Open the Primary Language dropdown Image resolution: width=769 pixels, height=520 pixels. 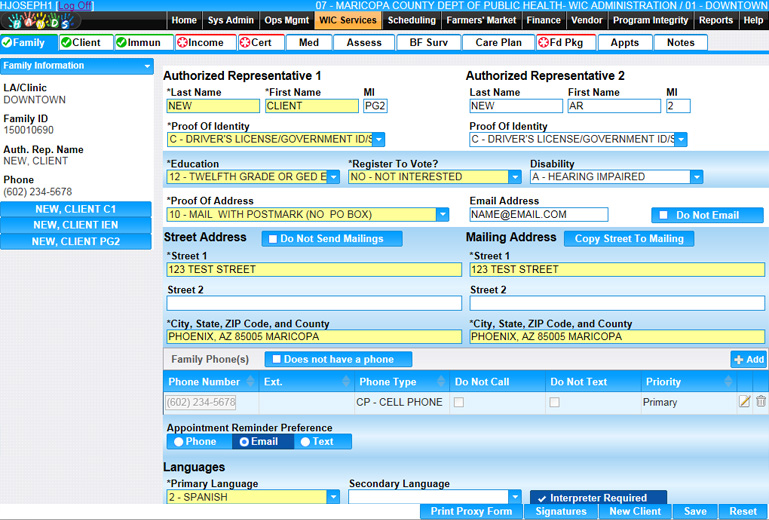click(333, 497)
